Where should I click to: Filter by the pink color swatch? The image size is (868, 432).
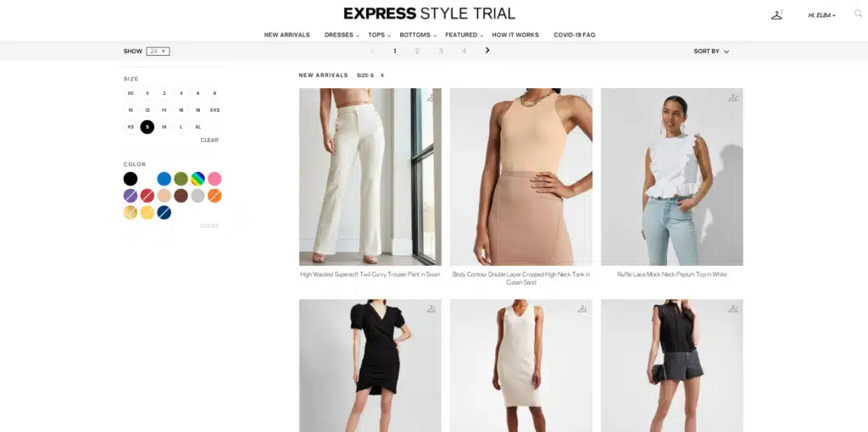click(214, 179)
